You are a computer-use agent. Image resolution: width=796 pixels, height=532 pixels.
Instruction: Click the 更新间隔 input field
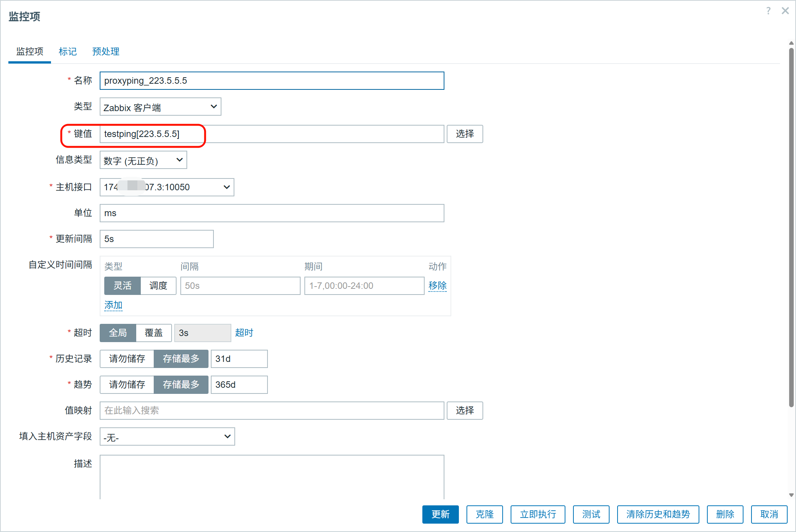[x=156, y=239]
